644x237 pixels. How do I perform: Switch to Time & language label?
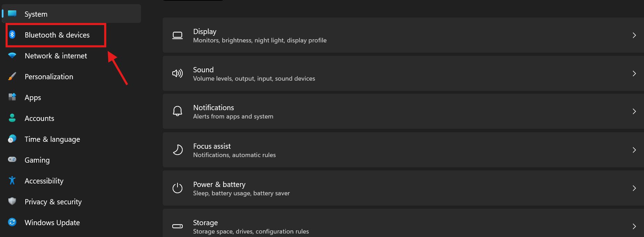(x=52, y=139)
